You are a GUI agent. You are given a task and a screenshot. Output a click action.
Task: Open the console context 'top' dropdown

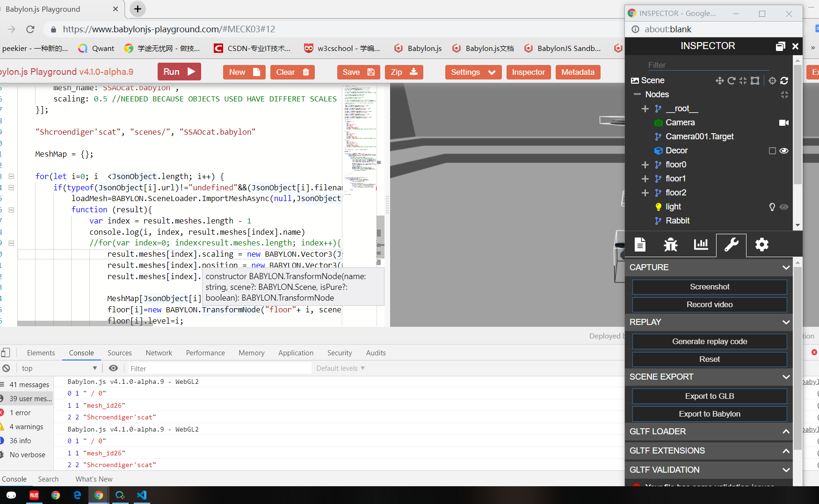59,368
